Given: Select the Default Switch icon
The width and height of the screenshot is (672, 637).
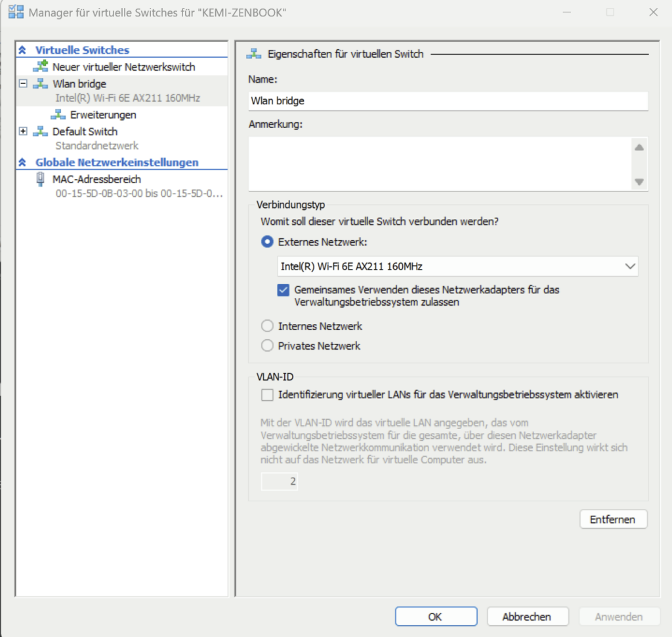Looking at the screenshot, I should 41,131.
